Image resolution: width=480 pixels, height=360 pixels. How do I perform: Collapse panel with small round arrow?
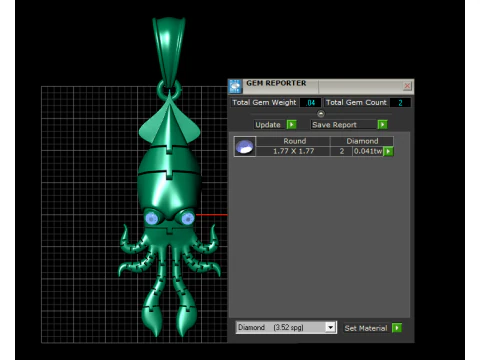(x=321, y=114)
